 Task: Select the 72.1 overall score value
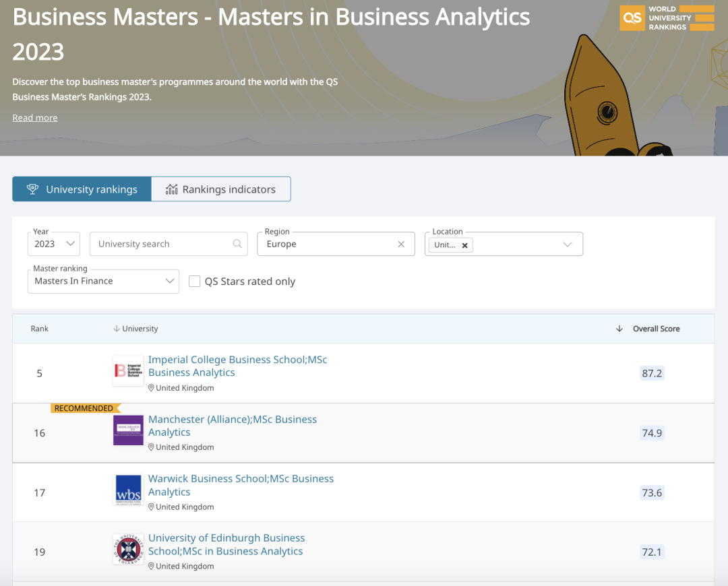point(652,552)
